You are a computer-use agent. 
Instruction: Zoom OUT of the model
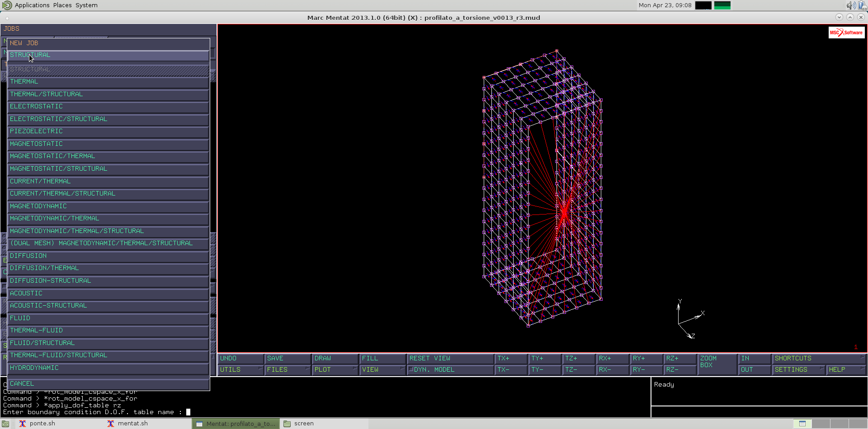755,370
